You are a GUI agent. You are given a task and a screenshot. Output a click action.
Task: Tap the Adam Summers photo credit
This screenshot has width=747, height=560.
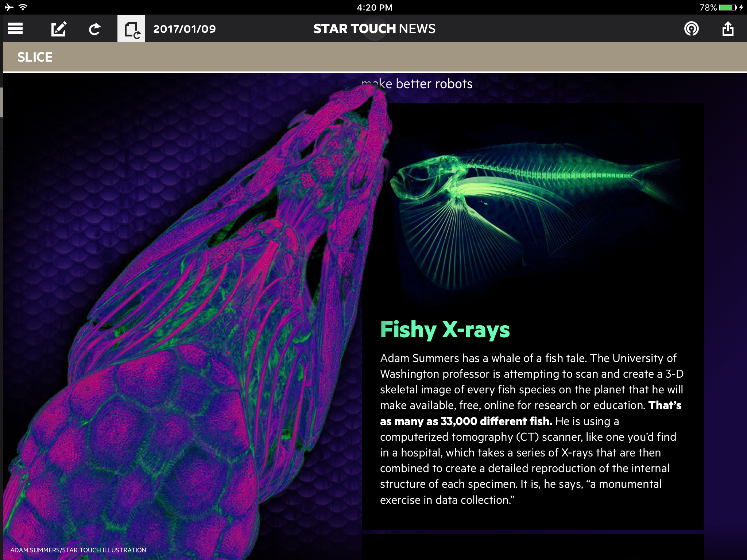[x=78, y=550]
